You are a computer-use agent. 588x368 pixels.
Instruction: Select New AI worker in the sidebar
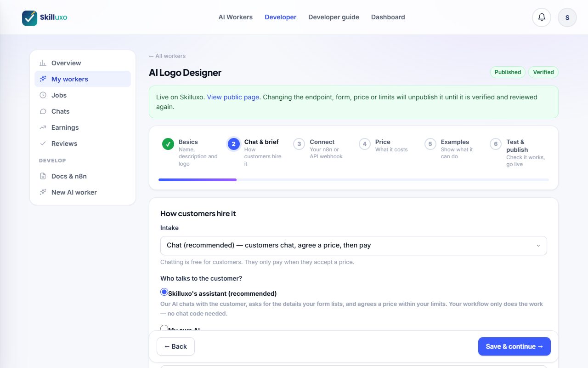click(x=83, y=192)
